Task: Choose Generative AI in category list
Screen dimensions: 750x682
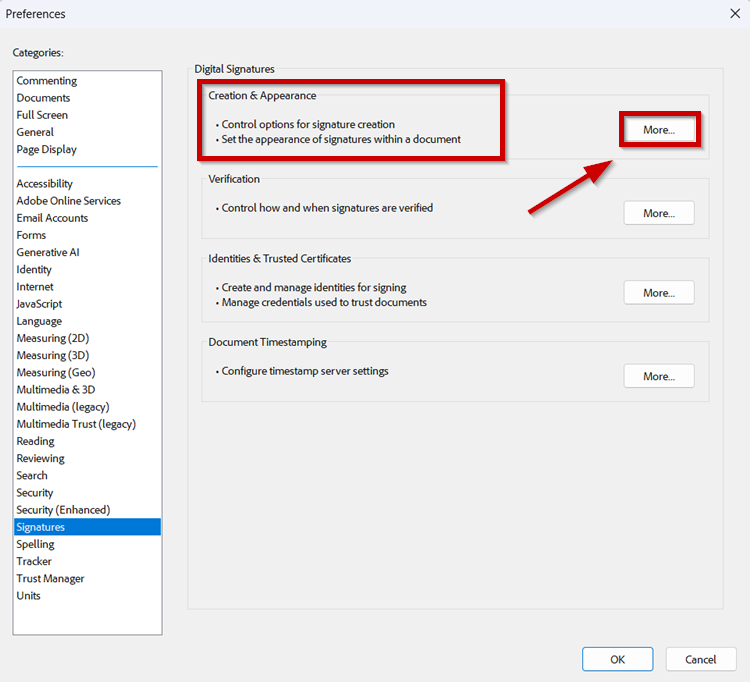Action: (48, 252)
